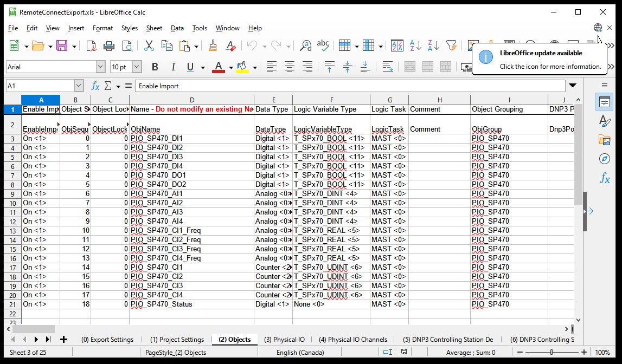Toggle Center Horizontally alignment
Screen dimensions: 622x364
(290, 67)
